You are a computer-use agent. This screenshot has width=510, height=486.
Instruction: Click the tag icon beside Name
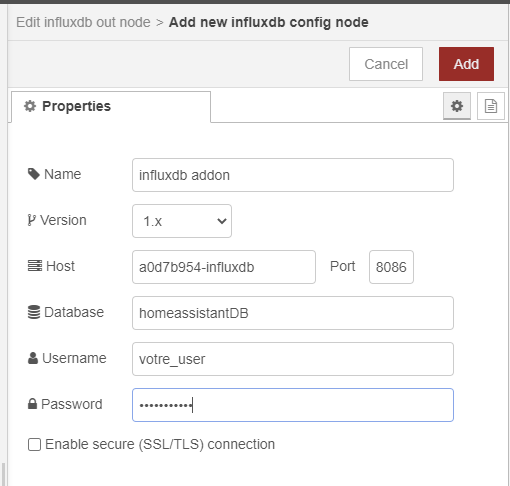pyautogui.click(x=34, y=174)
